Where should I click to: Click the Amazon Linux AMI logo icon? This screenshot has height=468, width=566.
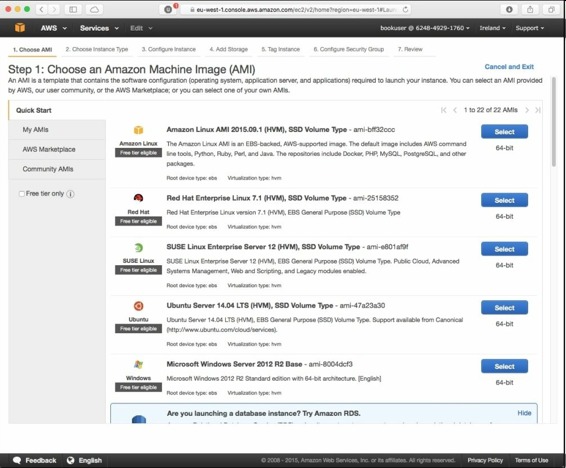[139, 130]
